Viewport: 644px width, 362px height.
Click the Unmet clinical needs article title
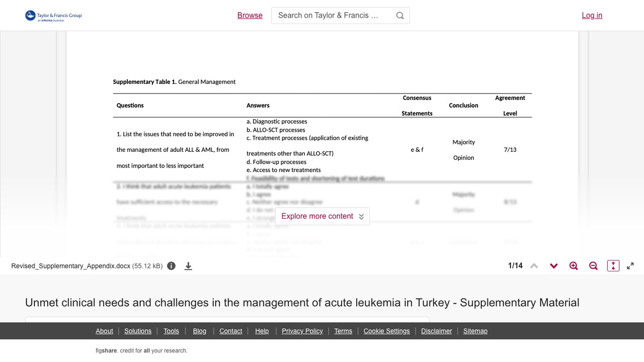click(302, 303)
